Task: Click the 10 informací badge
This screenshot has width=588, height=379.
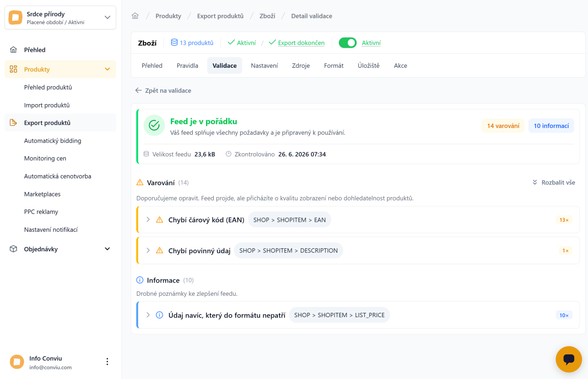Action: [x=551, y=126]
